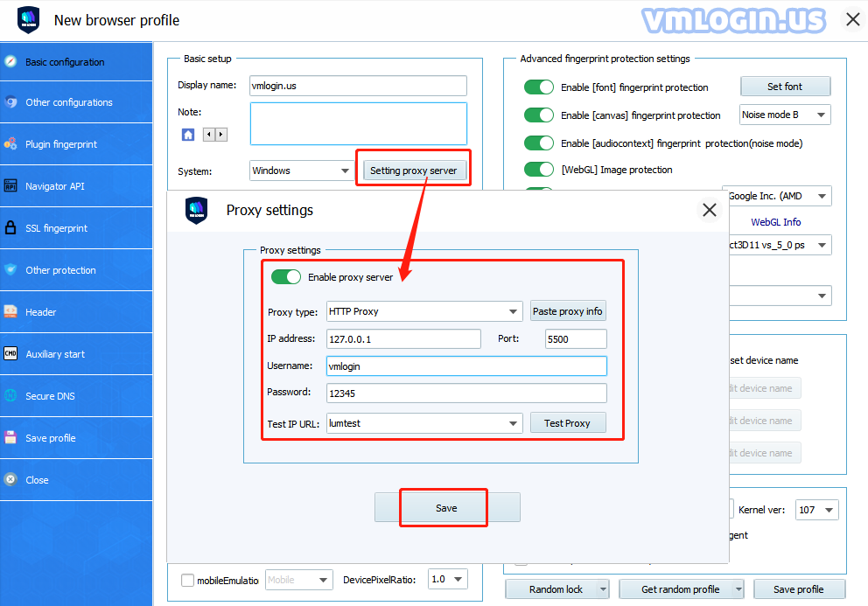Open Basic configuration section
Image resolution: width=868 pixels, height=606 pixels.
point(76,62)
